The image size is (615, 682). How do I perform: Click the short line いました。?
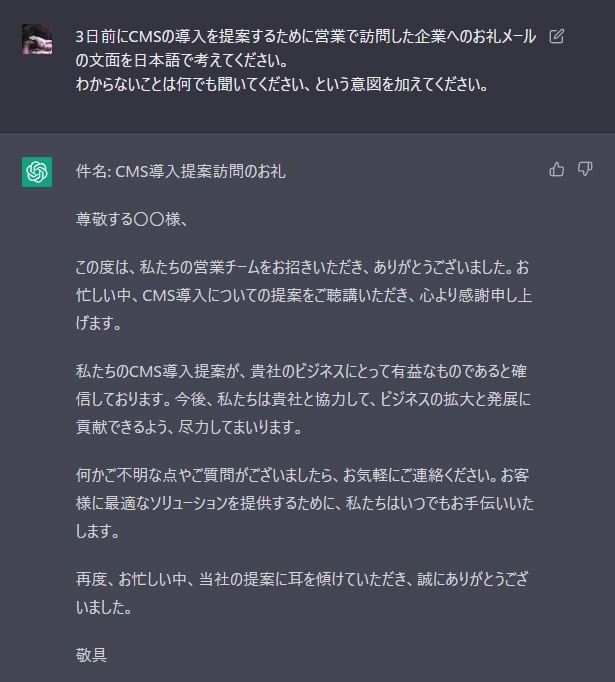click(104, 607)
